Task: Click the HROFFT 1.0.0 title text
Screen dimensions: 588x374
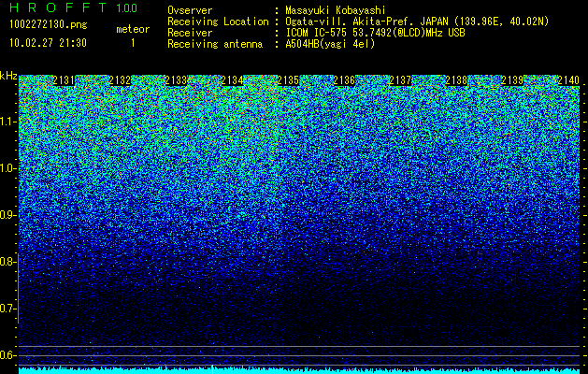Action: point(74,7)
